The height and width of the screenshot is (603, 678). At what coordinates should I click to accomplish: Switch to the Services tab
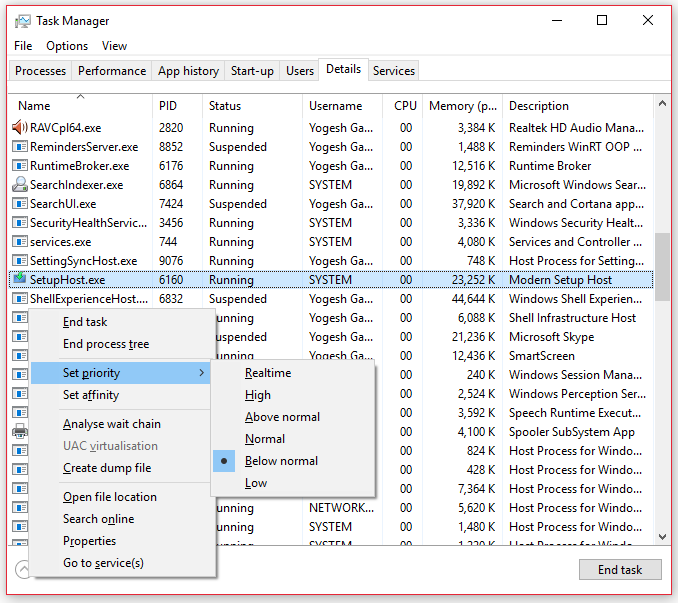point(394,71)
